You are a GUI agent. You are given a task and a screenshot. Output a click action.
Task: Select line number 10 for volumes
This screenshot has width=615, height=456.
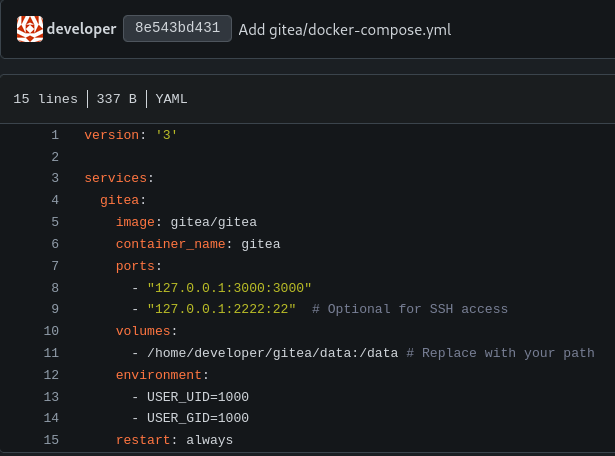51,331
